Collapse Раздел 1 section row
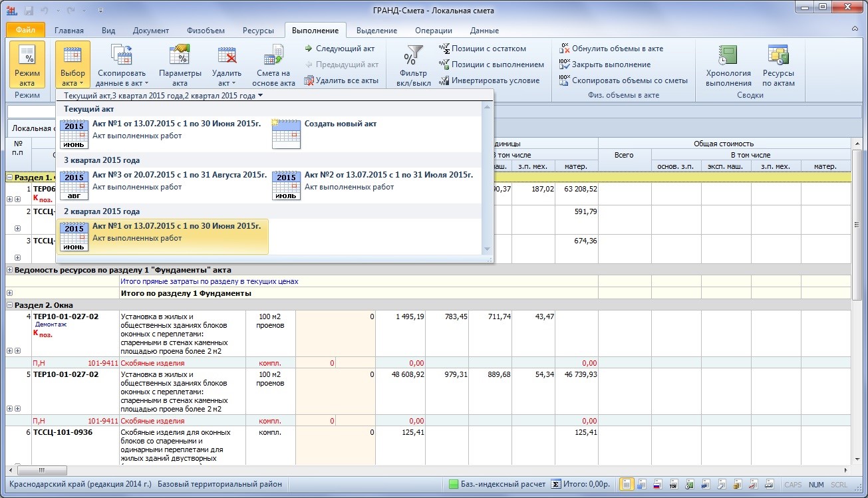Screen dimensions: 868x498 coord(9,178)
